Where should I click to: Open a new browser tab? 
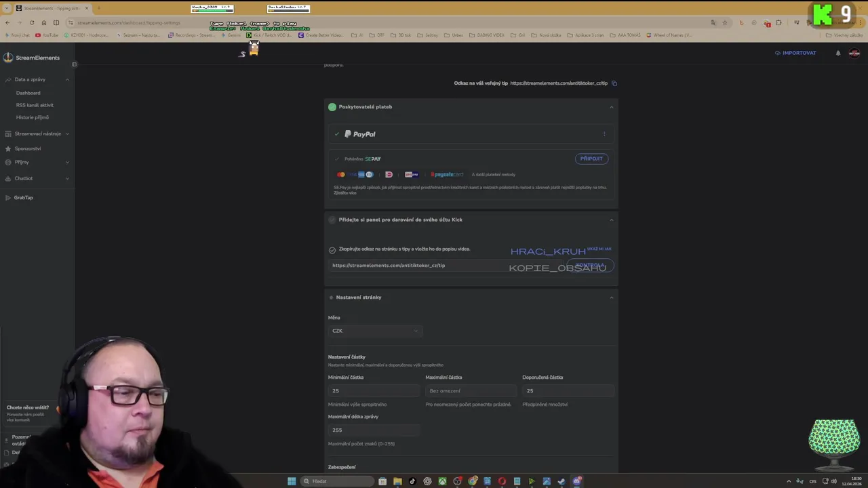98,8
